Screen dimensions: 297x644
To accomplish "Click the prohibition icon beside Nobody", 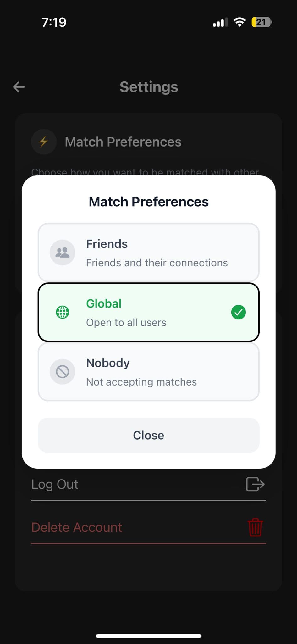I will pos(62,371).
